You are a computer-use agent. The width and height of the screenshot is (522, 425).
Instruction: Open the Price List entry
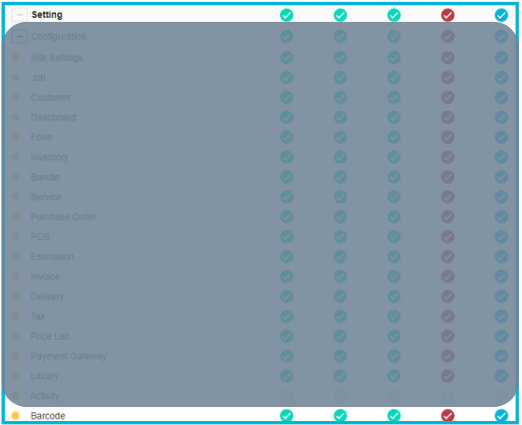[x=50, y=336]
